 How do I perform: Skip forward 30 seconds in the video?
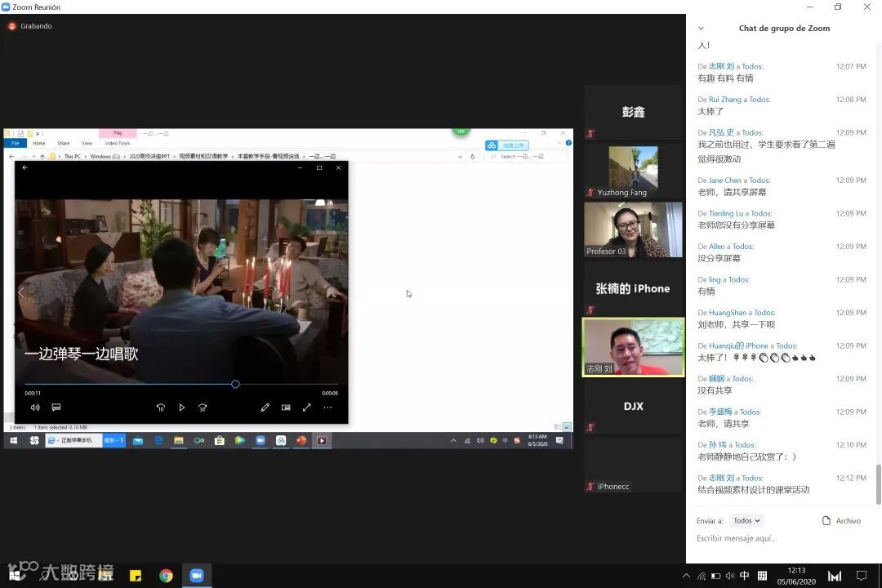pyautogui.click(x=203, y=408)
